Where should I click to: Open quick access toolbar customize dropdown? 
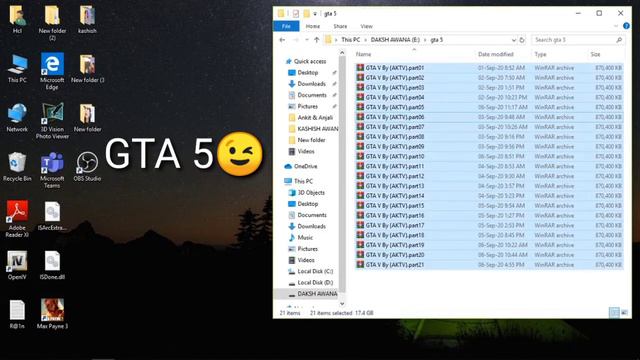point(315,14)
